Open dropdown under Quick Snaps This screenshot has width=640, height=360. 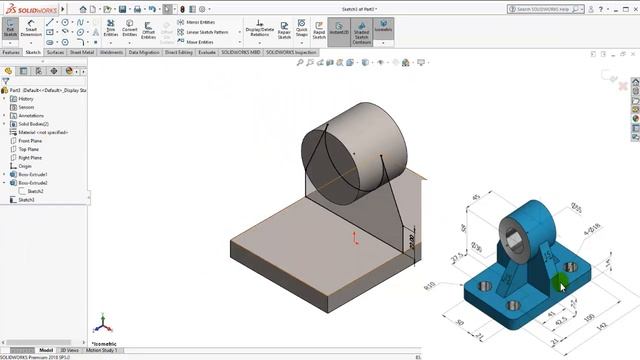[x=302, y=43]
